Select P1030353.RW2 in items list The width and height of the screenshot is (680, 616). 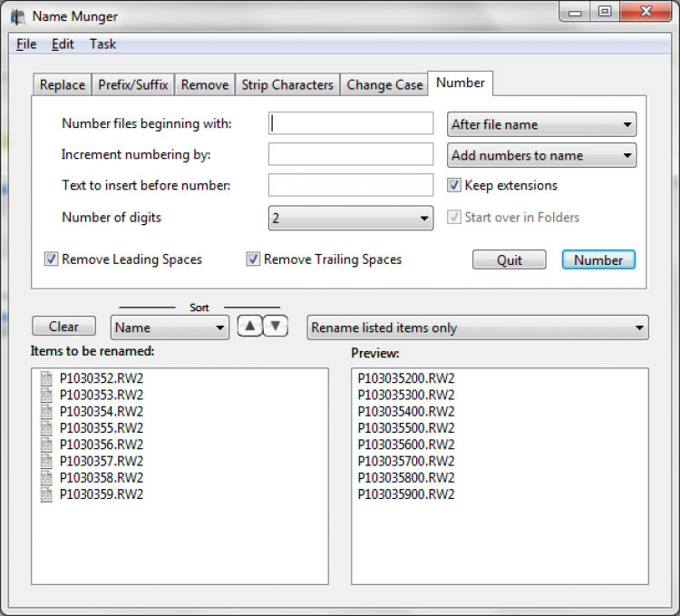tap(102, 395)
